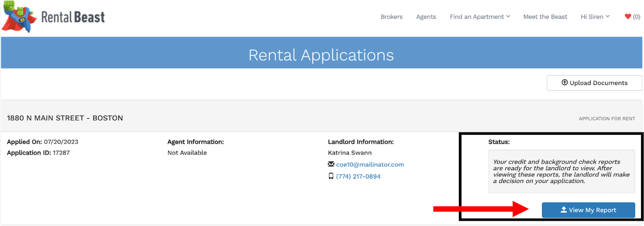The height and width of the screenshot is (226, 644).
Task: Select the 1880 N Main Street - Boston heading
Action: click(65, 118)
